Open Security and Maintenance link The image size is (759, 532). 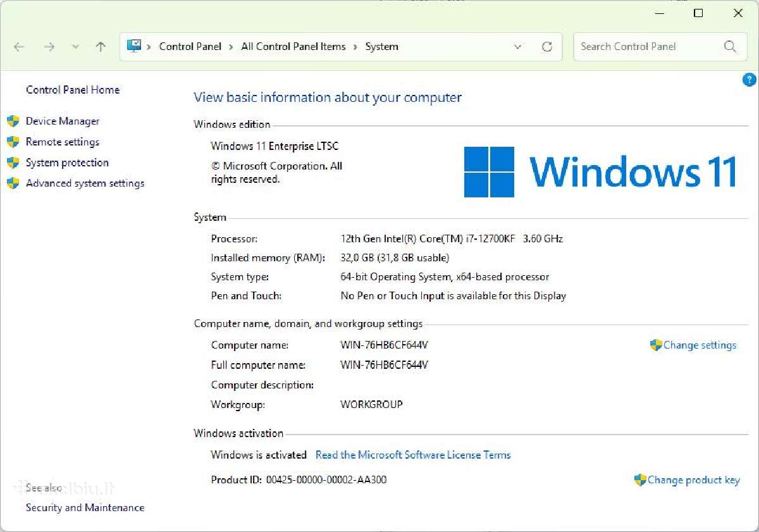pyautogui.click(x=85, y=508)
